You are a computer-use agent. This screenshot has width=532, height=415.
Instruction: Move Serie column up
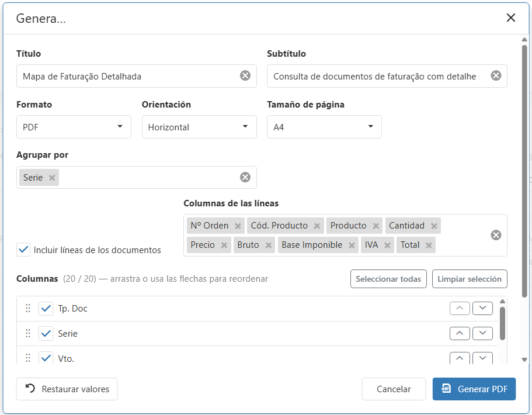460,334
